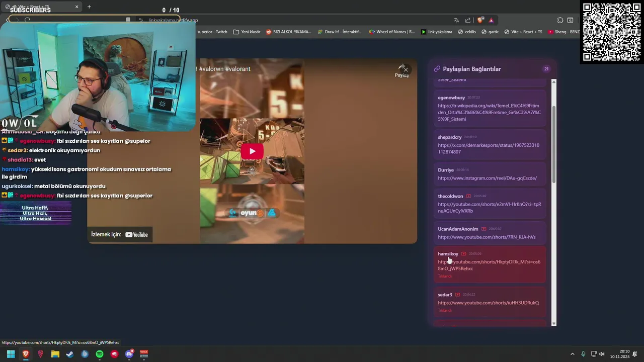The width and height of the screenshot is (644, 362).
Task: Click YouTube badge next to sedar3
Action: pos(457,295)
